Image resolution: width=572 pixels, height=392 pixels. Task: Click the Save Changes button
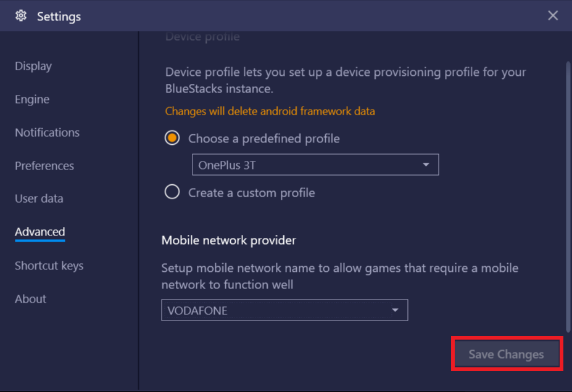(x=507, y=354)
